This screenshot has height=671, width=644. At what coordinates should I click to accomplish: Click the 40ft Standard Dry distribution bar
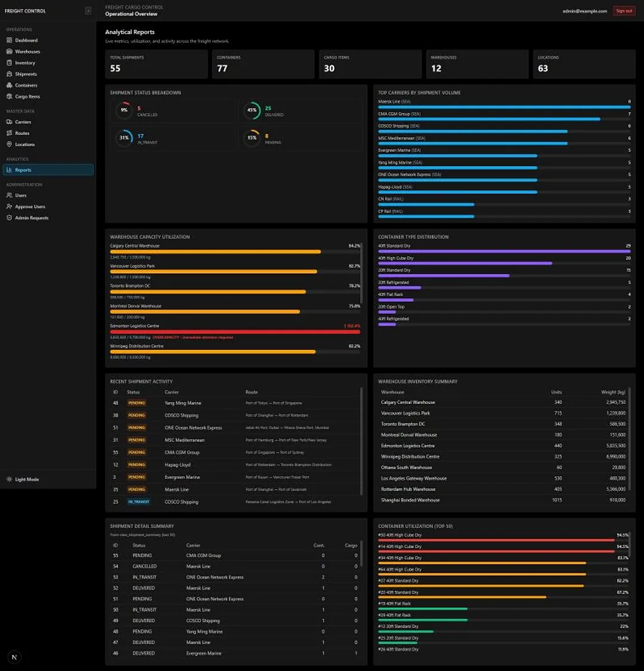point(504,252)
